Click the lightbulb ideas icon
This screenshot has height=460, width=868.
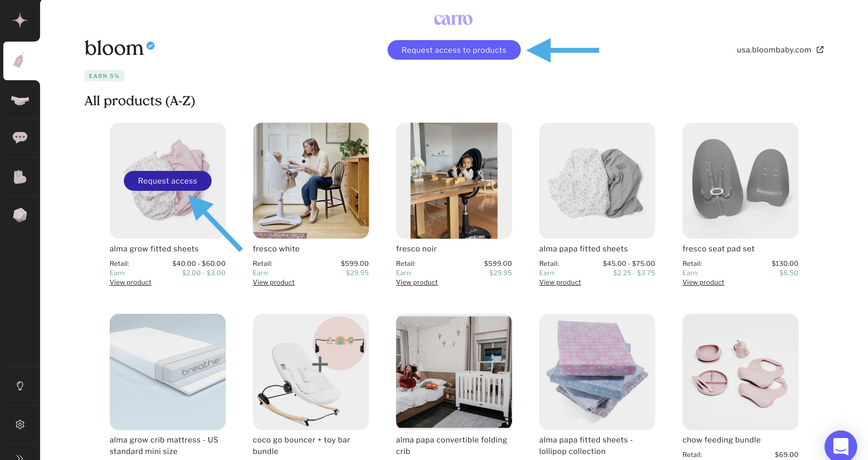pos(20,386)
